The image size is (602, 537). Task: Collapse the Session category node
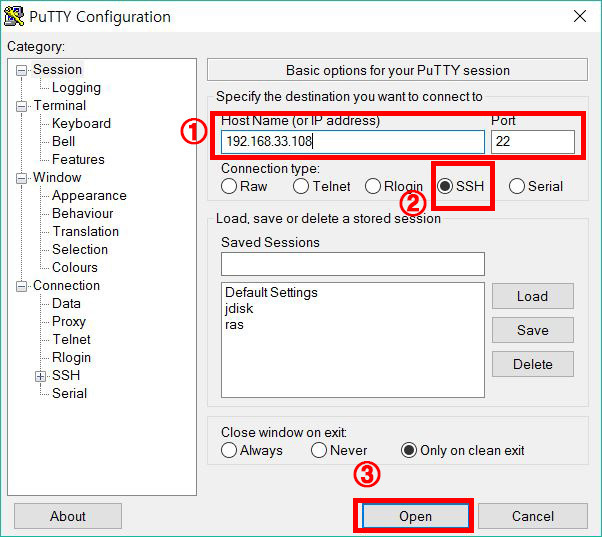22,70
